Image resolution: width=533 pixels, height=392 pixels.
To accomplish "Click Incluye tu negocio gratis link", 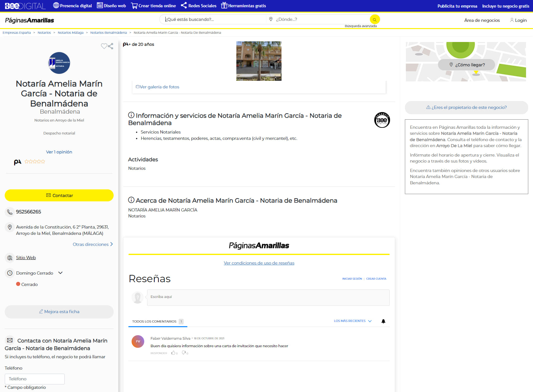I will click(x=506, y=6).
